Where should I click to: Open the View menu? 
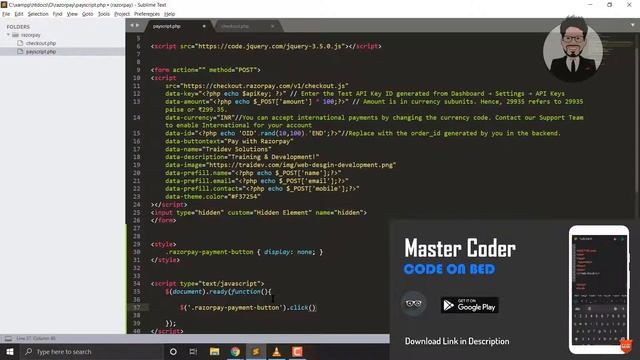tap(72, 14)
